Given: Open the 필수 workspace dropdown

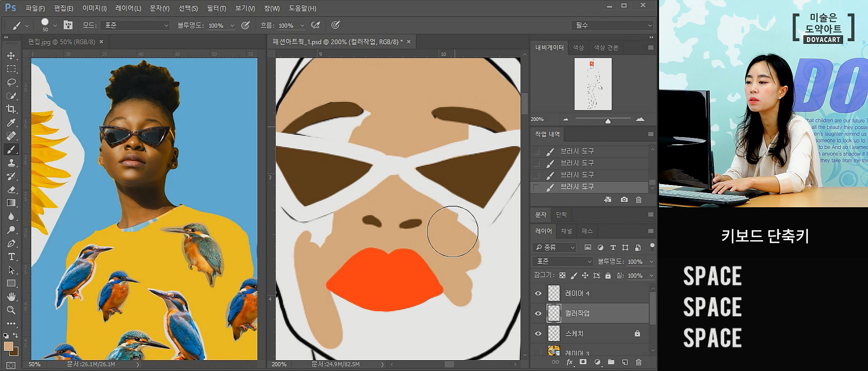Looking at the screenshot, I should (612, 25).
